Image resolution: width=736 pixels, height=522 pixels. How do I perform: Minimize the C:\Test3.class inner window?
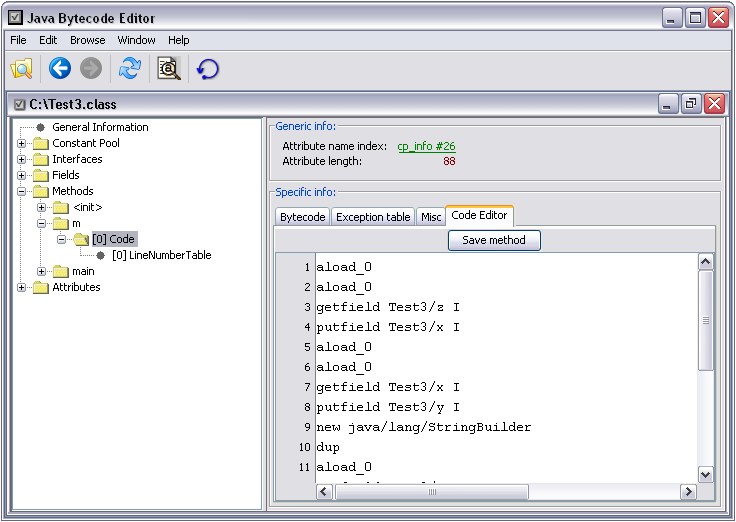pyautogui.click(x=667, y=104)
